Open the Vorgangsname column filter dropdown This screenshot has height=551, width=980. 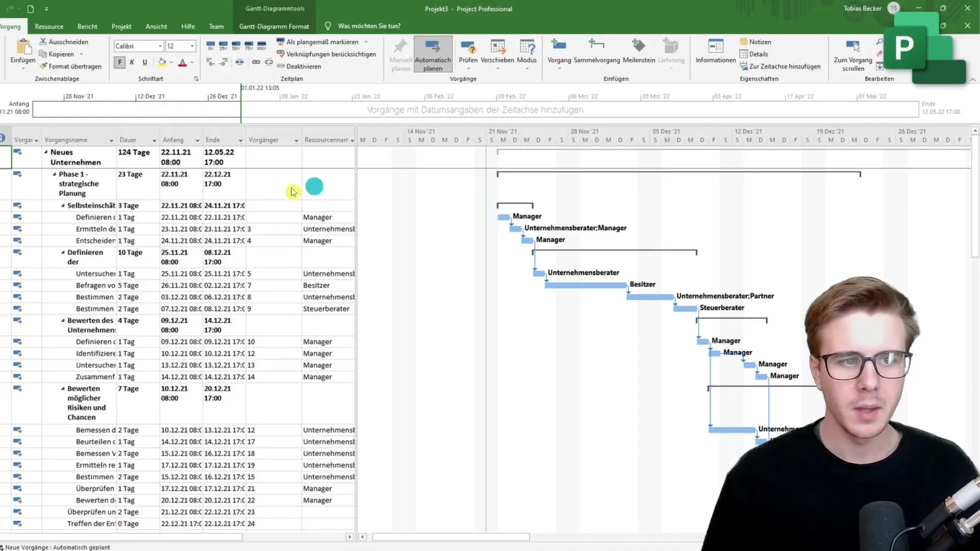(x=111, y=140)
